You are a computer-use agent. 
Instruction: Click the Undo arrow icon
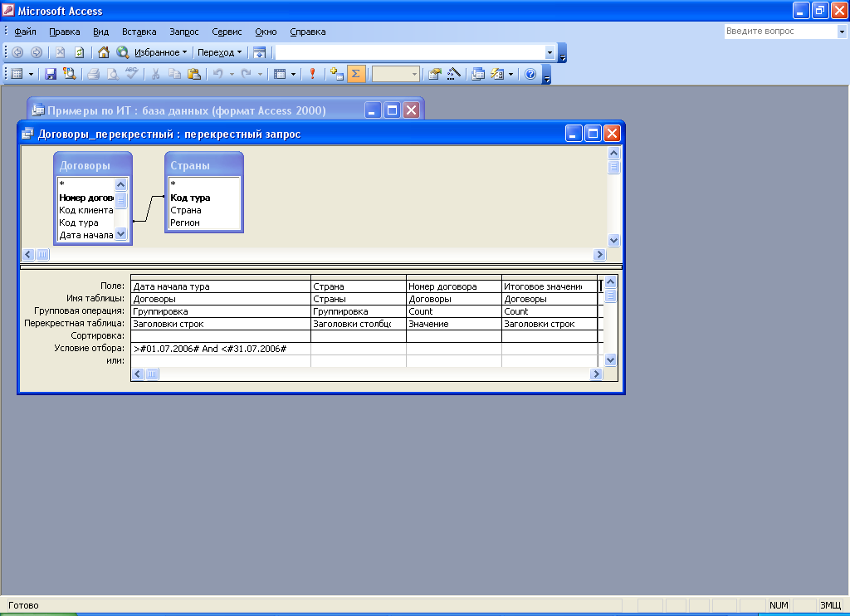click(x=218, y=74)
